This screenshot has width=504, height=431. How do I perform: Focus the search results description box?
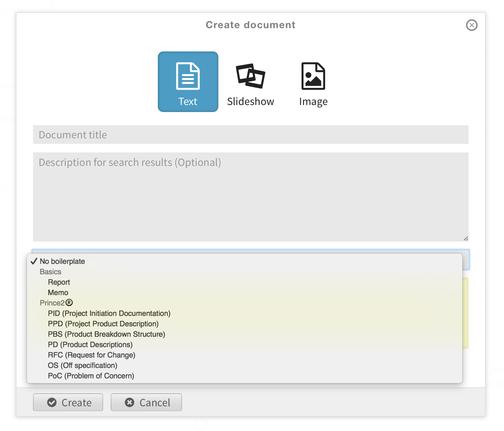click(x=250, y=197)
